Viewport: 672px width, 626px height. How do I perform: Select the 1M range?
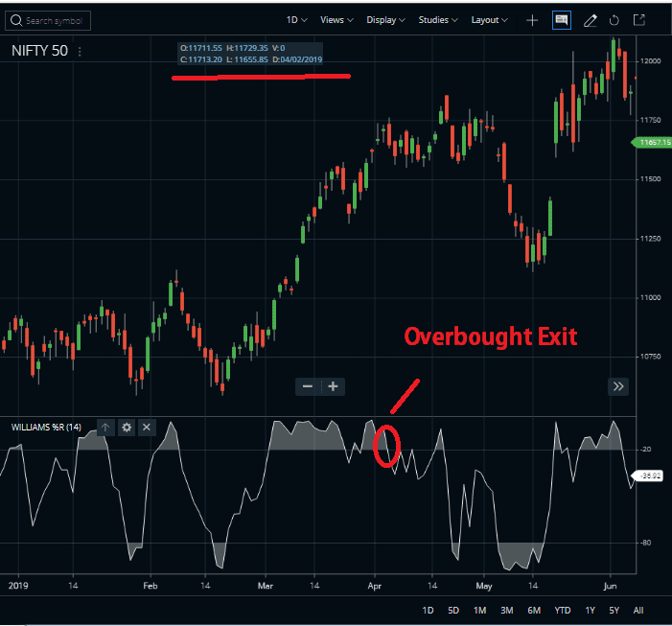[479, 610]
